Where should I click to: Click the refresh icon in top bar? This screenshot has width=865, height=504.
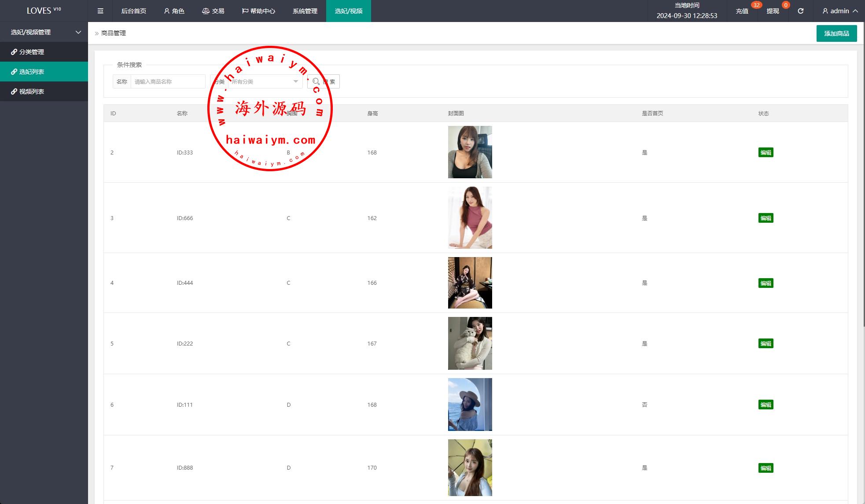pos(800,11)
